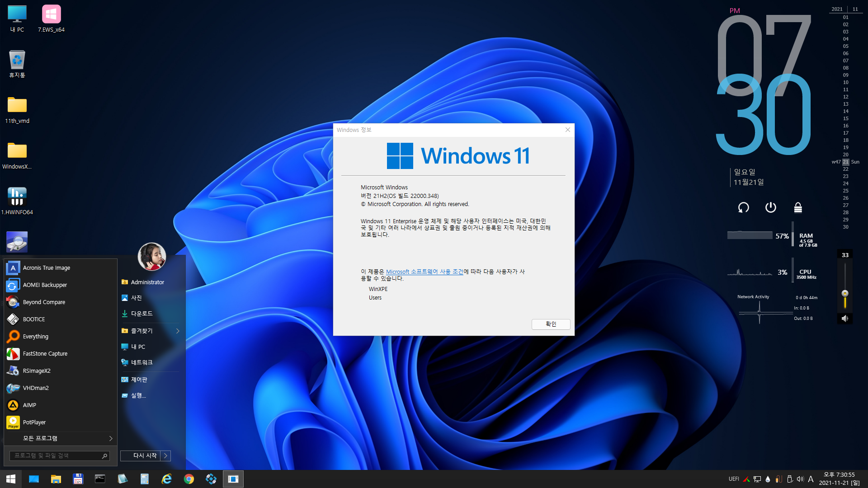The image size is (868, 488).
Task: Adjust the volume slider knob in widget
Action: (845, 293)
